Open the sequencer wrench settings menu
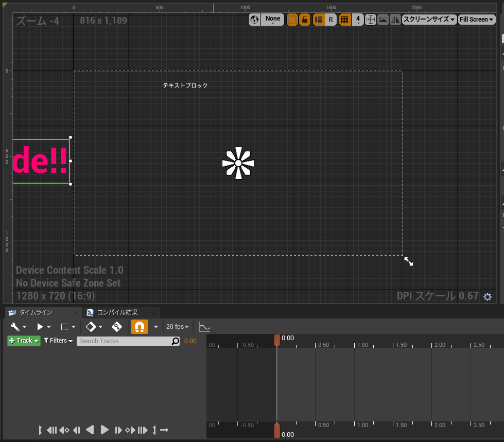This screenshot has width=504, height=442. point(19,327)
